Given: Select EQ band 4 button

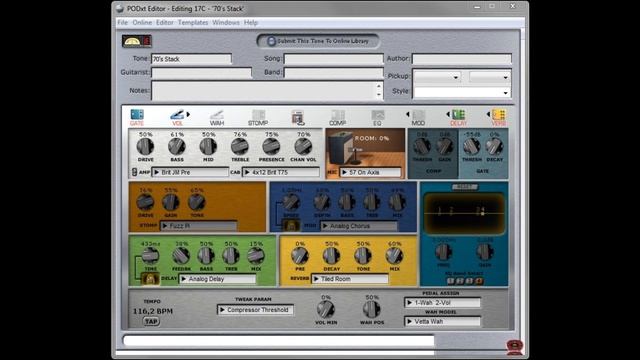Looking at the screenshot, I should click(x=479, y=281).
